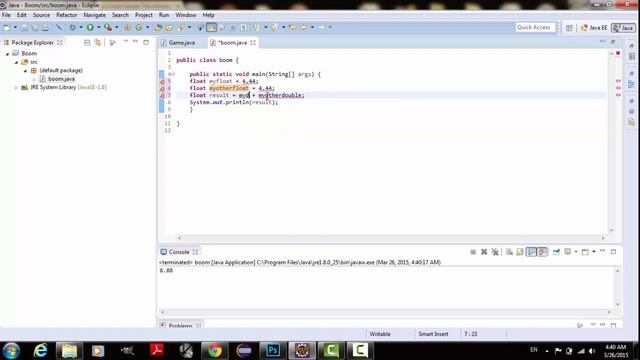
Task: Open the External Tools dropdown arrow
Action: click(116, 27)
